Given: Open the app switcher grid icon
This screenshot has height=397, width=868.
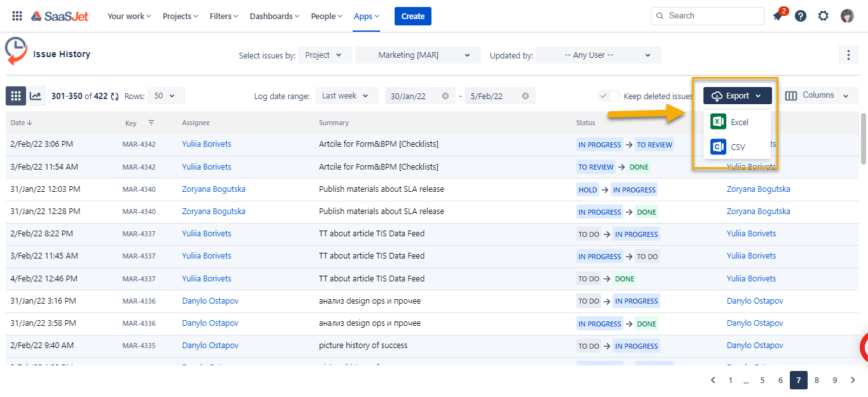Looking at the screenshot, I should (x=17, y=16).
